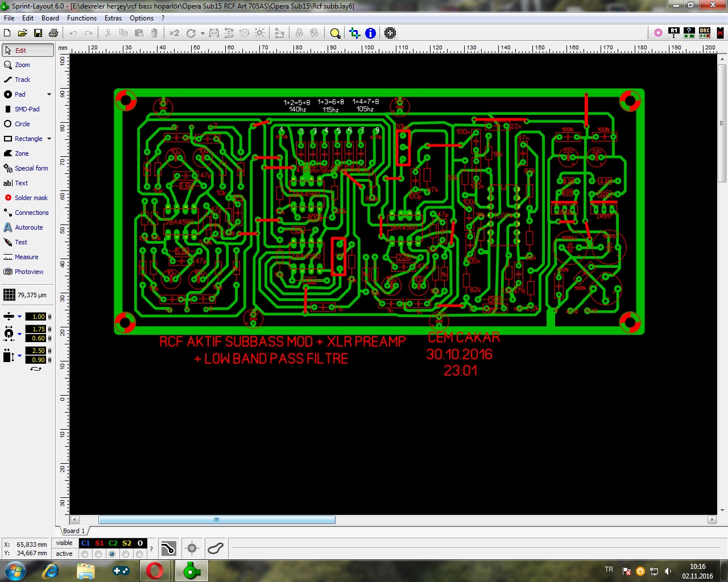Click the layer help question mark
The width and height of the screenshot is (728, 582).
pos(151,548)
